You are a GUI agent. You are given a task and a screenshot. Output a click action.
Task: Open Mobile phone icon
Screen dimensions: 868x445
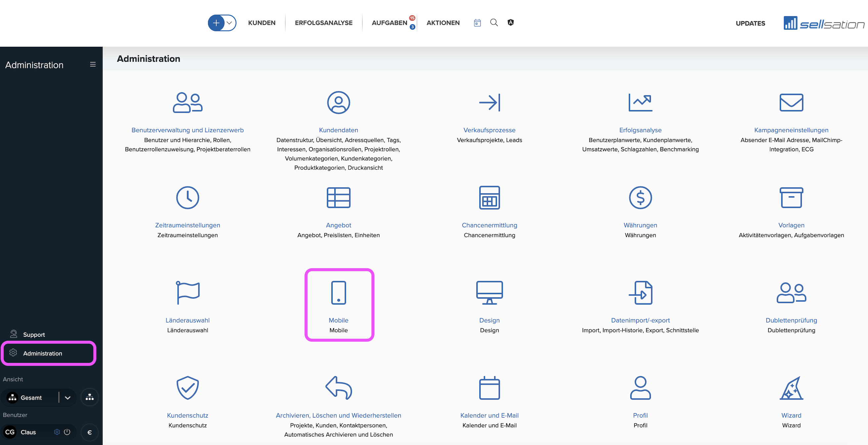(x=339, y=293)
